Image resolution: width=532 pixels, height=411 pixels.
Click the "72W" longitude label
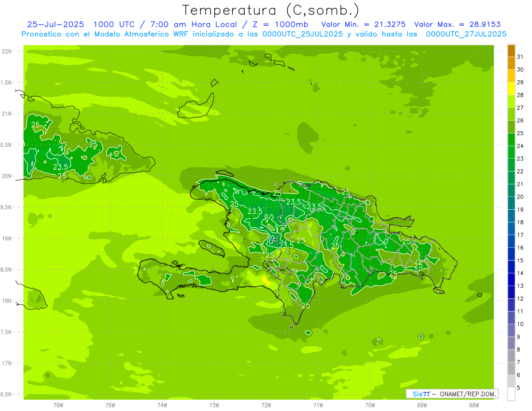point(266,405)
